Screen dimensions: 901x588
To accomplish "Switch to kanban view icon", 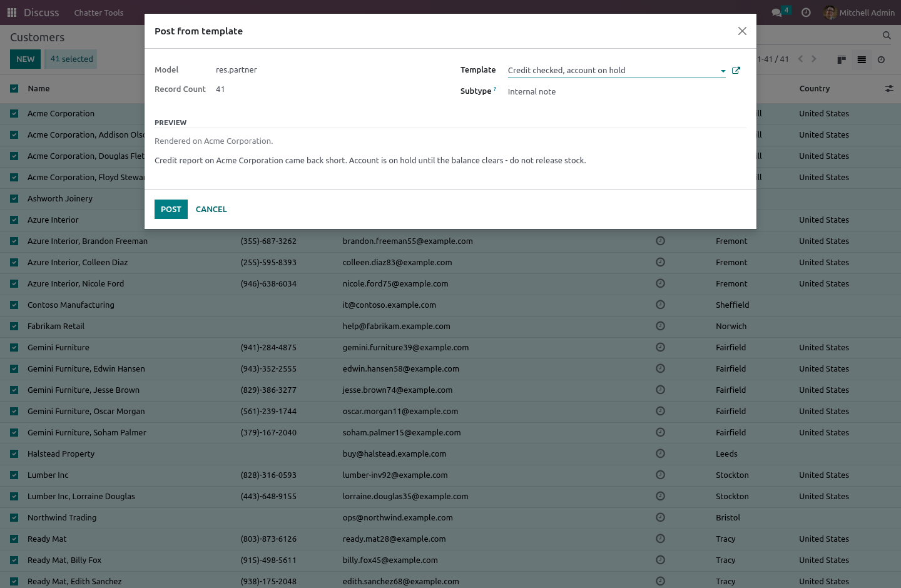I will point(842,59).
